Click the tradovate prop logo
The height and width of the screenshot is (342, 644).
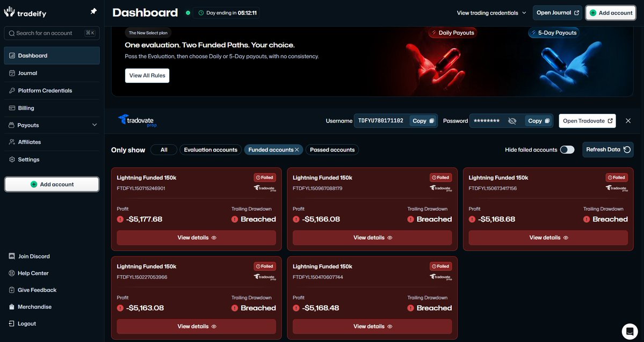tap(138, 120)
